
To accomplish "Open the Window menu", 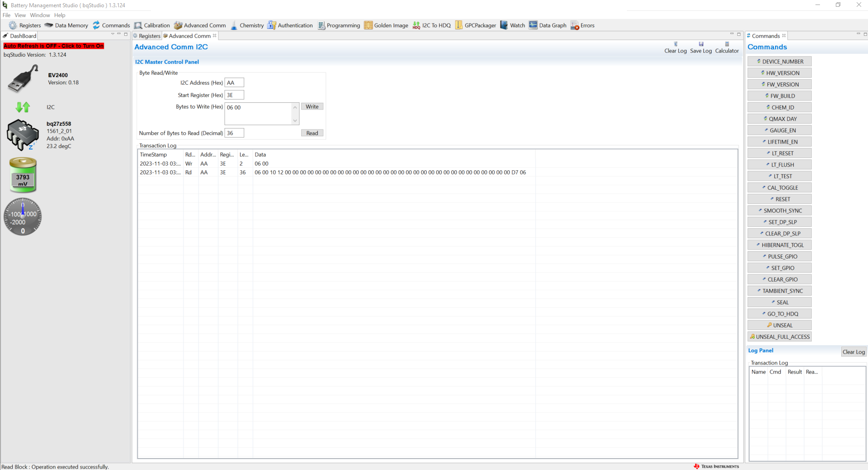I will (x=40, y=15).
